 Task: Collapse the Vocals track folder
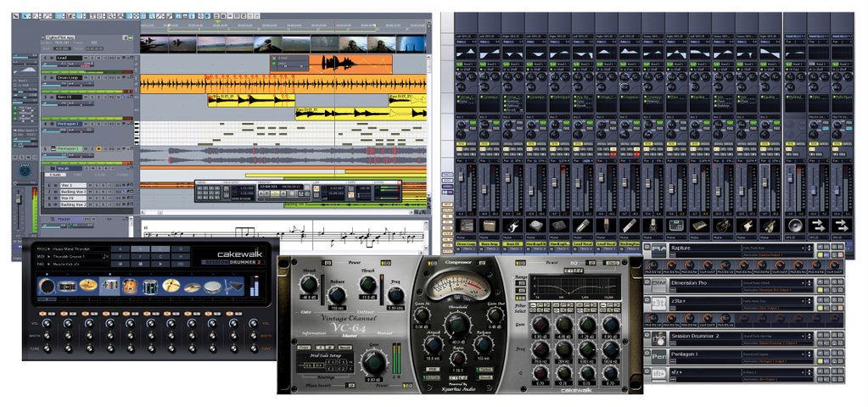point(42,168)
